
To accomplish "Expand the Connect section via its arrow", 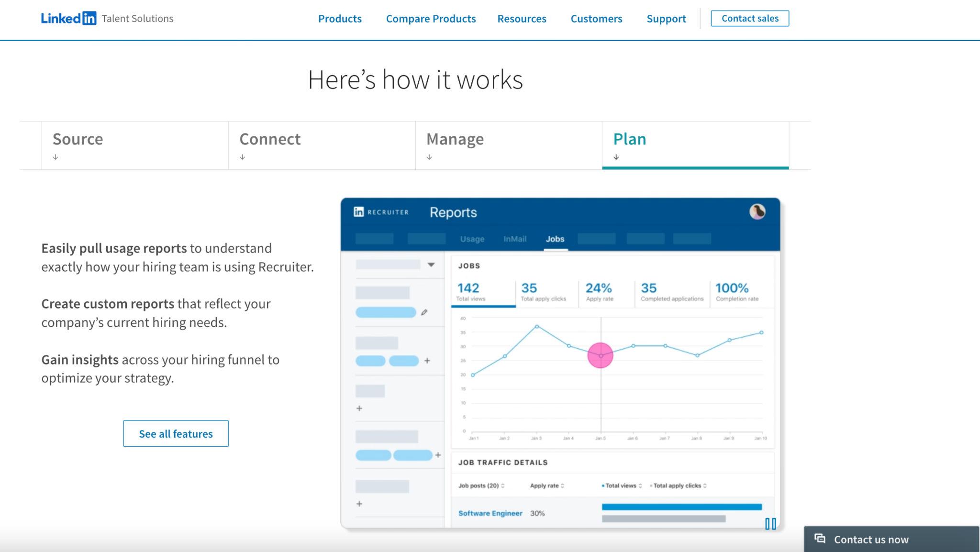I will pyautogui.click(x=243, y=156).
